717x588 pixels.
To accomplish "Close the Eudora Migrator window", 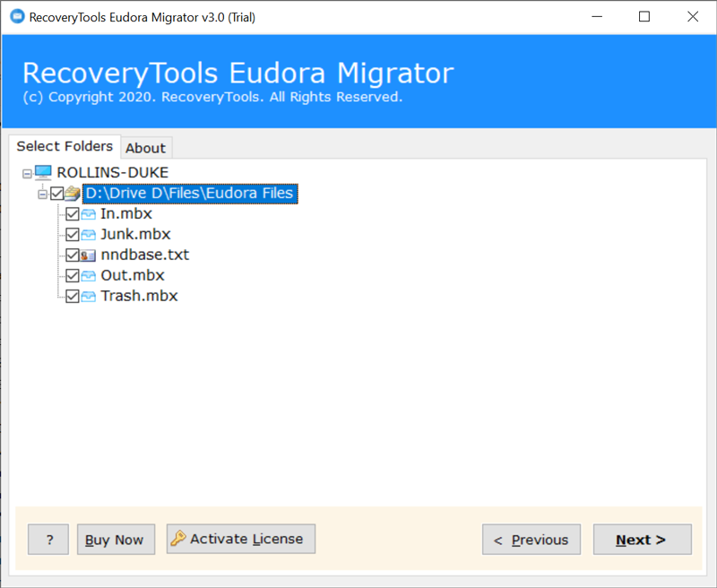I will pos(693,17).
